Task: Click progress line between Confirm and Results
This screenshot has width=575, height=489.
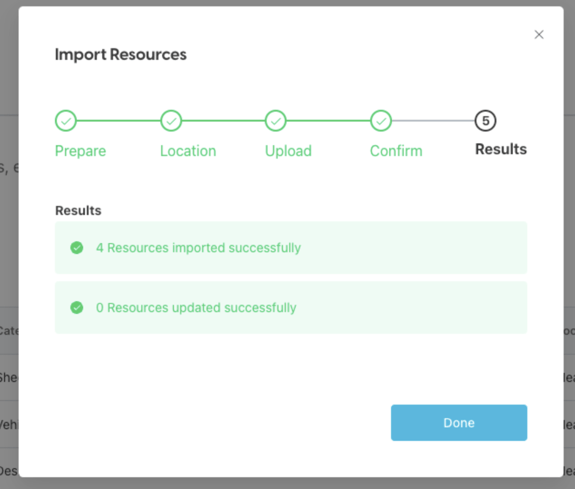Action: pos(433,121)
